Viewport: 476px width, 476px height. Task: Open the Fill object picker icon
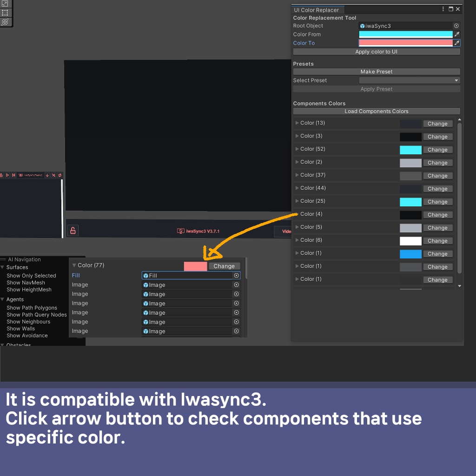[x=237, y=275]
